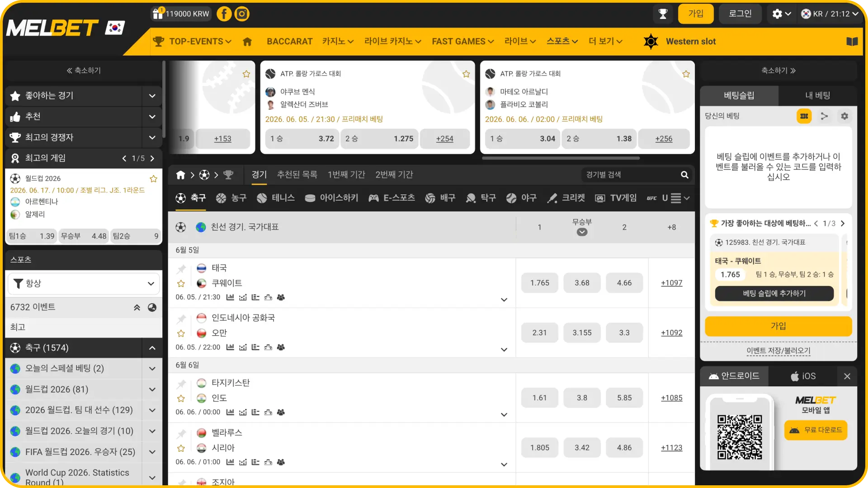
Task: Open the Instagram social link
Action: coord(242,14)
